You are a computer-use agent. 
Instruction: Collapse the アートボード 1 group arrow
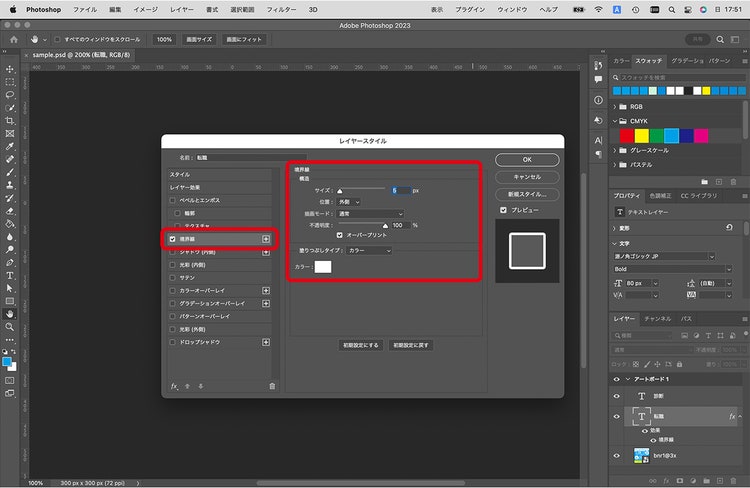(628, 379)
